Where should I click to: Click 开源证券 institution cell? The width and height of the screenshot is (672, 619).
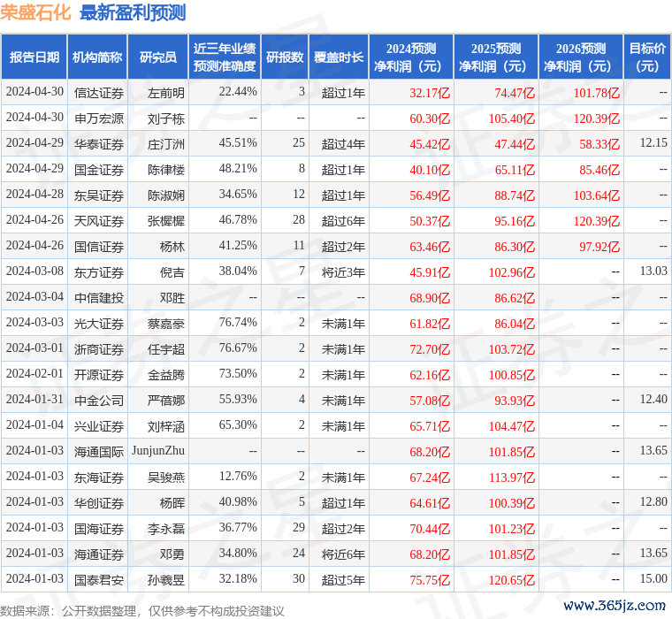99,375
